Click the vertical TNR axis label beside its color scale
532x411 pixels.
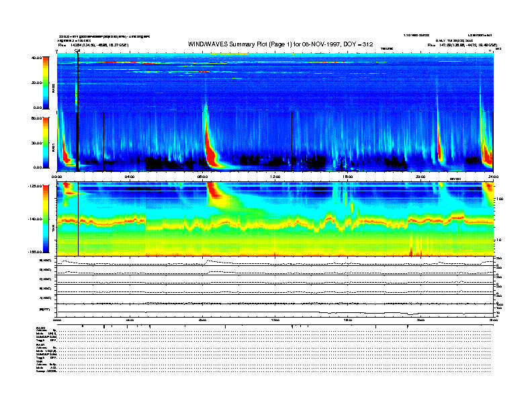53,230
